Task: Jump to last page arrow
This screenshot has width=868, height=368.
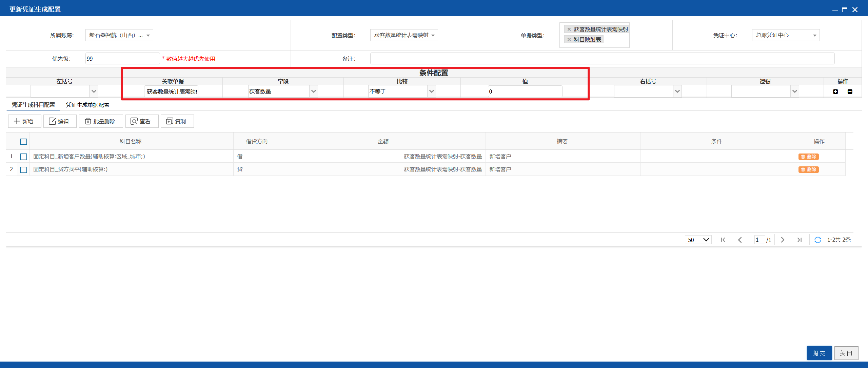Action: [x=800, y=240]
